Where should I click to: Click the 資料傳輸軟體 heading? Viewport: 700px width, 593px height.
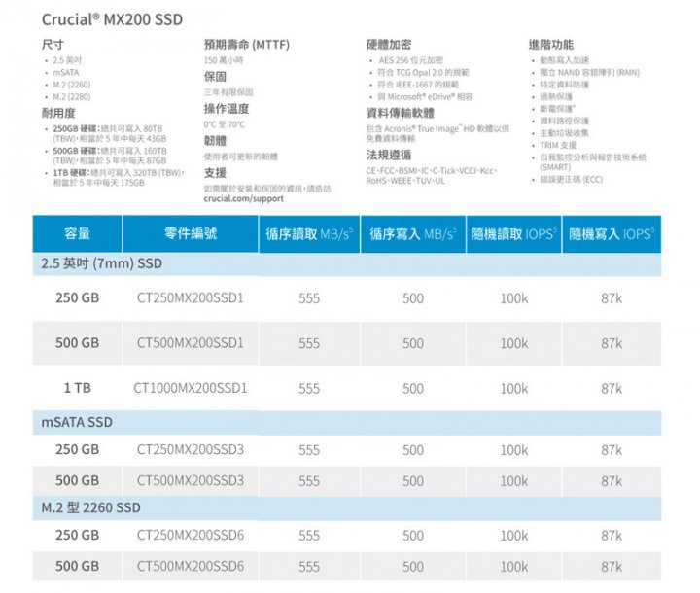point(401,114)
